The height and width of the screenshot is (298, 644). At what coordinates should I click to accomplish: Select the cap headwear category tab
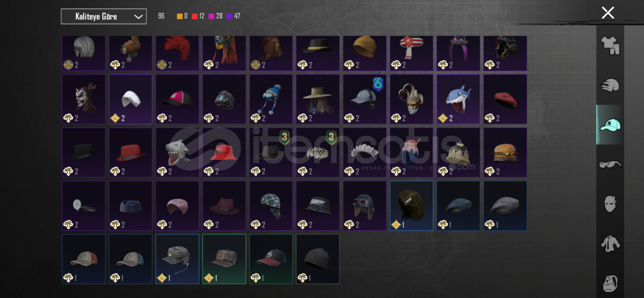[x=610, y=125]
